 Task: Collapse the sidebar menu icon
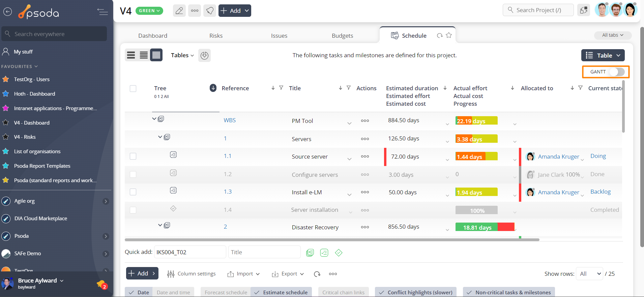coord(103,12)
